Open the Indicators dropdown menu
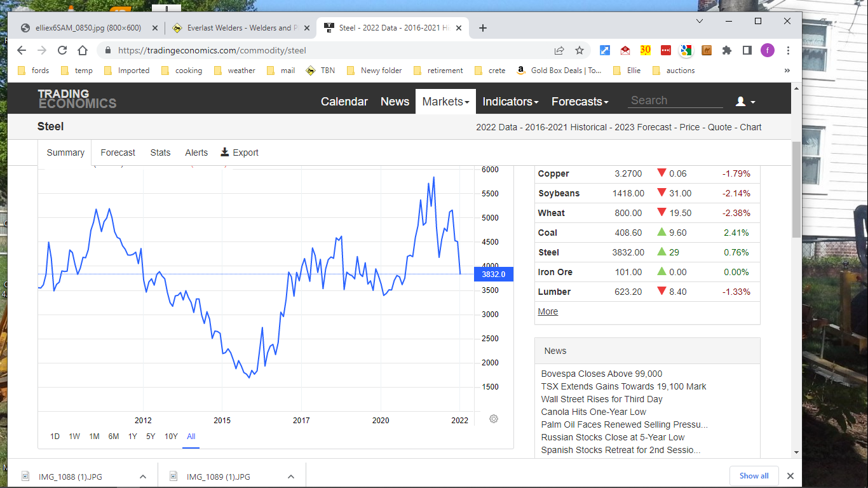 point(510,102)
